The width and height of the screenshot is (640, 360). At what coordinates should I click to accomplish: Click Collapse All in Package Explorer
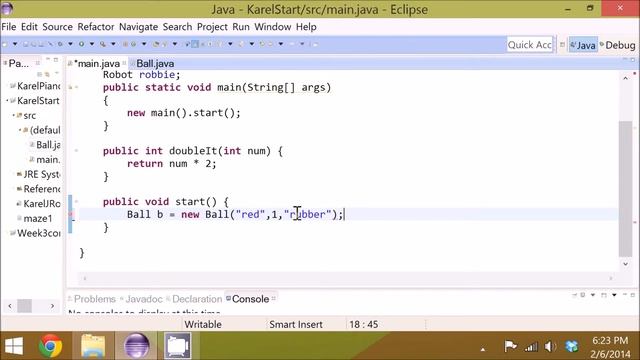(40, 74)
